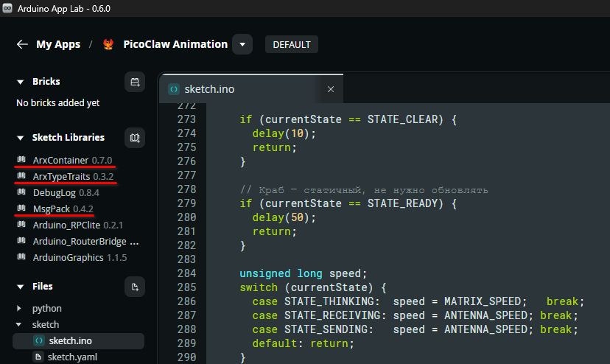610x364 pixels.
Task: Expand the python folder
Action: click(x=19, y=308)
